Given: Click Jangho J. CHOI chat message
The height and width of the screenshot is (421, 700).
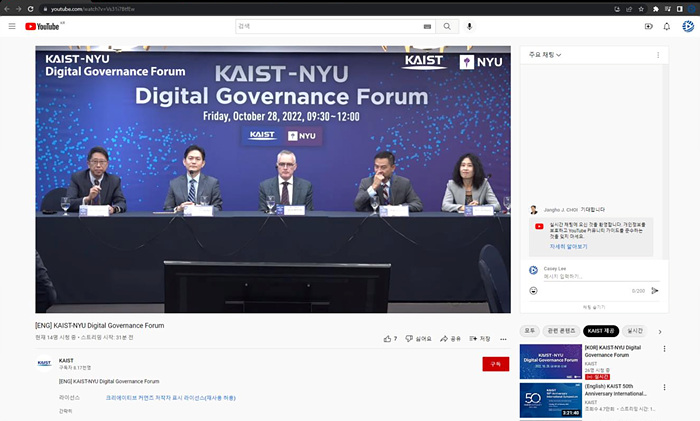Looking at the screenshot, I should (567, 209).
